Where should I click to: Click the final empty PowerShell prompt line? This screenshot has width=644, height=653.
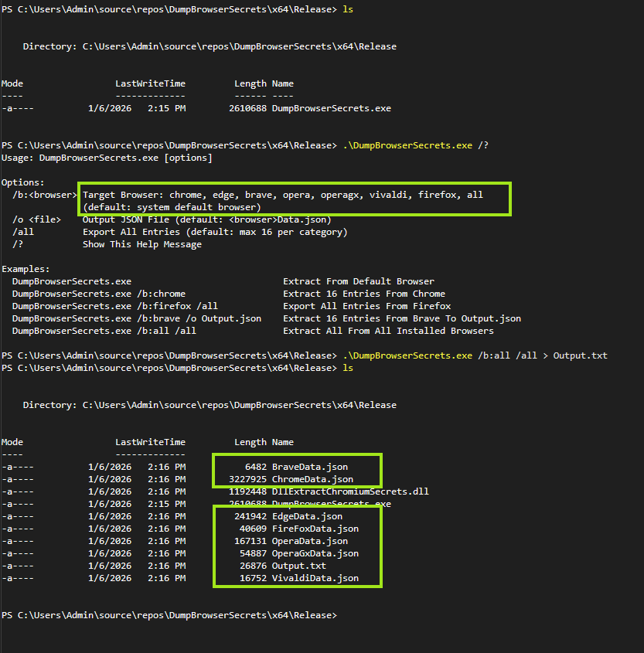pyautogui.click(x=169, y=615)
